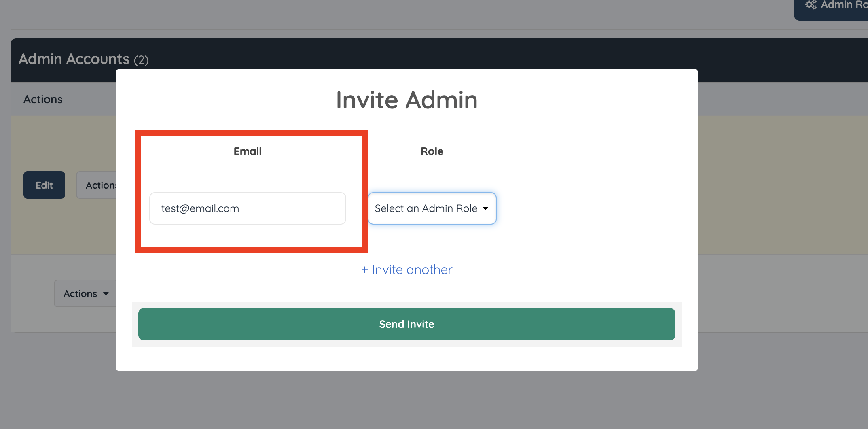Expand the Actions dropdown in lower row
The width and height of the screenshot is (868, 429).
[85, 293]
